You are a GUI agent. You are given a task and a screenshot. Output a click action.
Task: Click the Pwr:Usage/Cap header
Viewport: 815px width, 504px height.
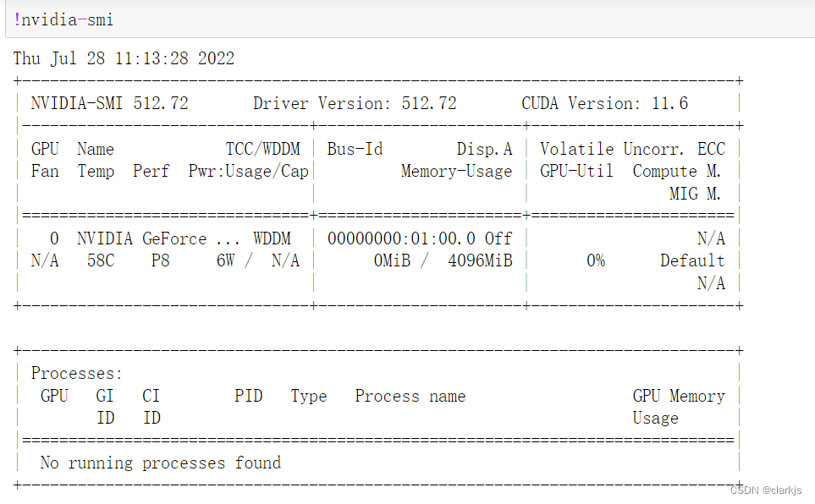(x=249, y=172)
